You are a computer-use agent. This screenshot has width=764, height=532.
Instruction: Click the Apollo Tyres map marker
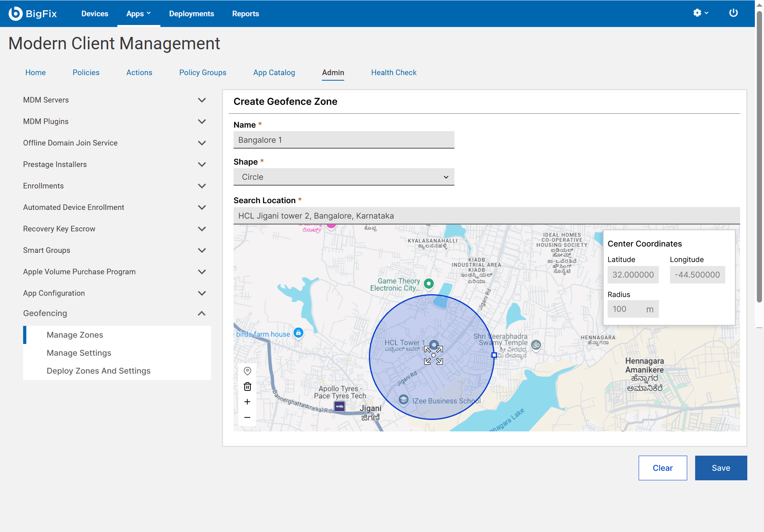pos(339,406)
